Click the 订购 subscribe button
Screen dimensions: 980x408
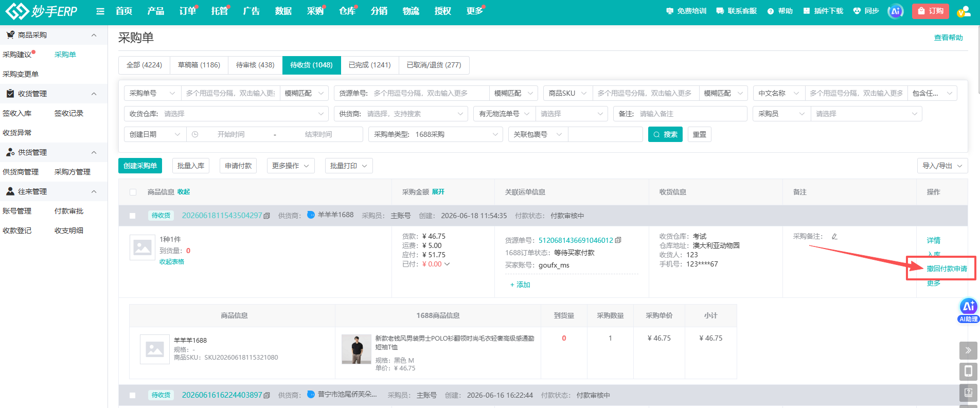(931, 11)
